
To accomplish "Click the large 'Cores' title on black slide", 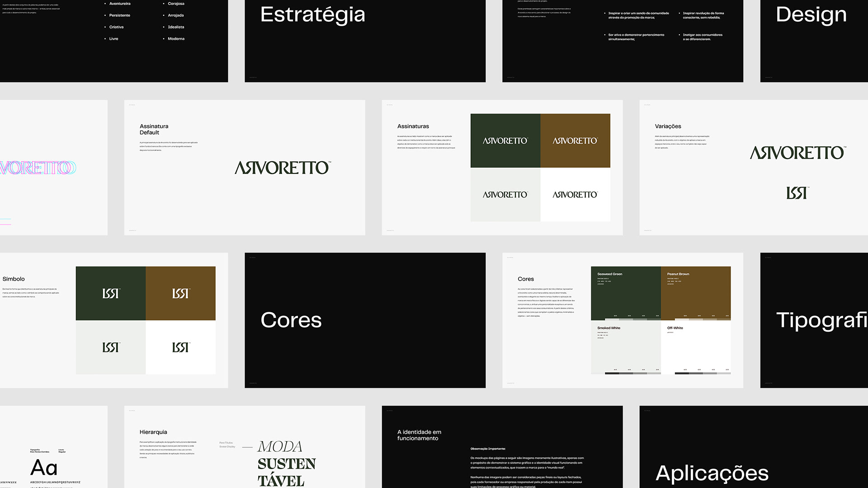I will [x=291, y=320].
